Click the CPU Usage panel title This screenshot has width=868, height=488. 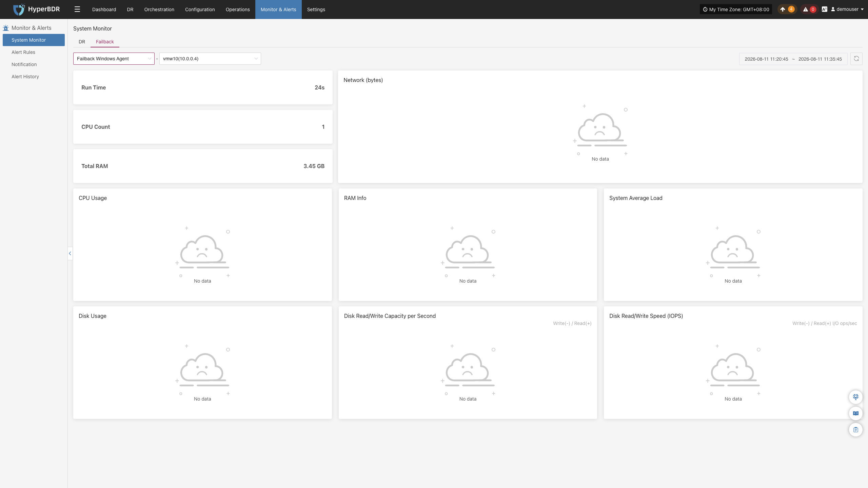tap(93, 198)
